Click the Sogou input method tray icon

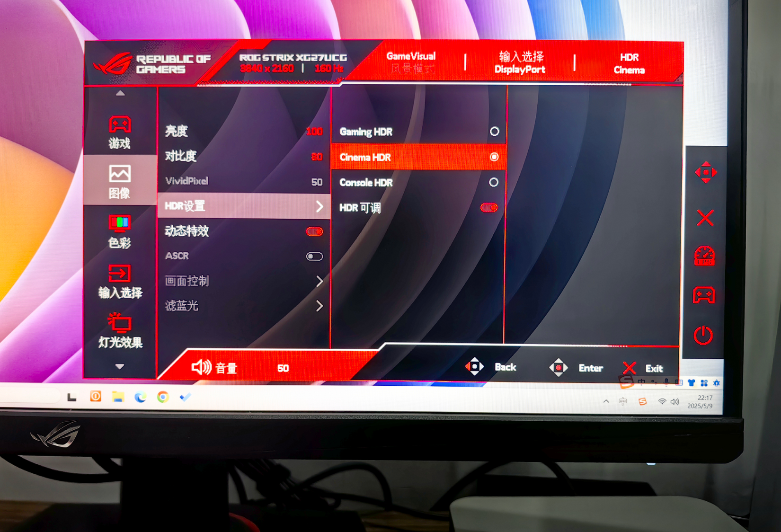coord(642,402)
